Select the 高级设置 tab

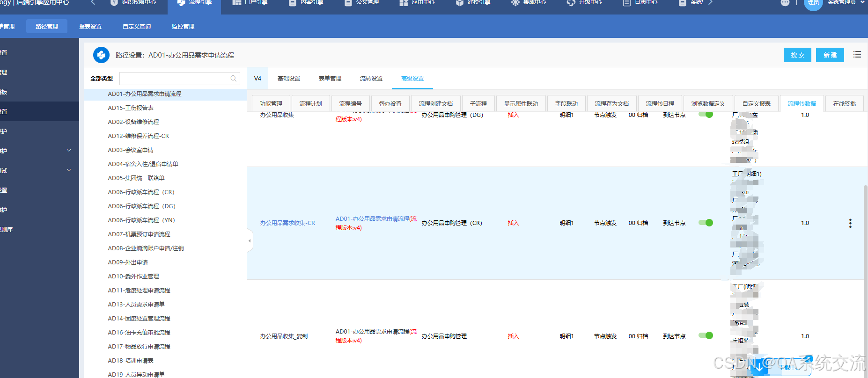412,78
